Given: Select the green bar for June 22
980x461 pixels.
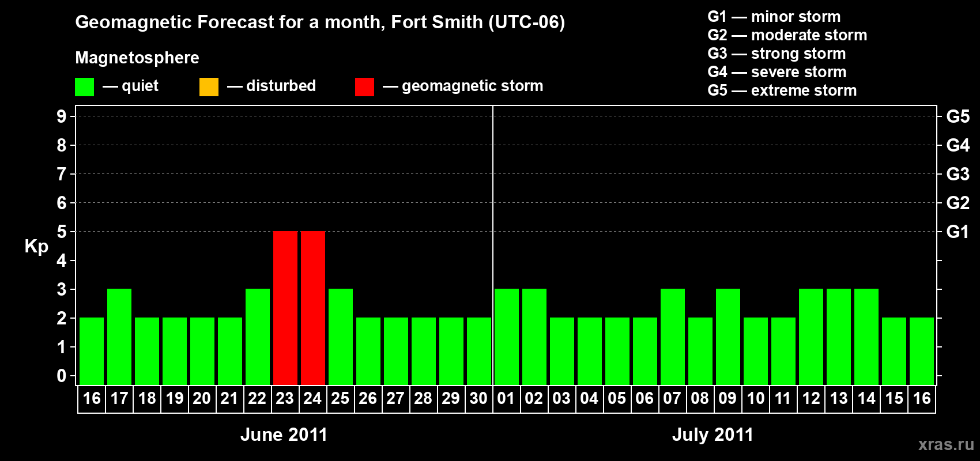Looking at the screenshot, I should (x=258, y=337).
